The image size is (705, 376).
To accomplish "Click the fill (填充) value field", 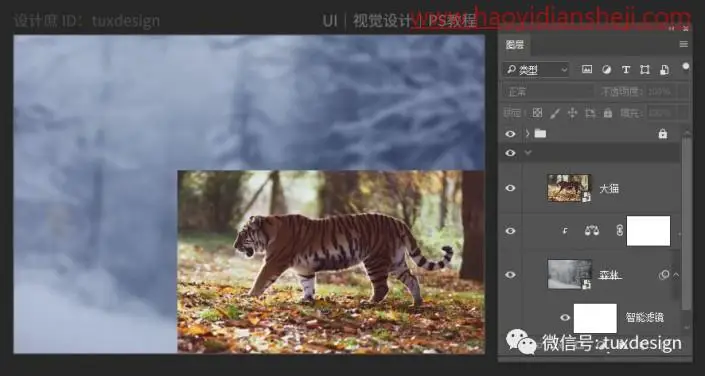I will [x=661, y=113].
